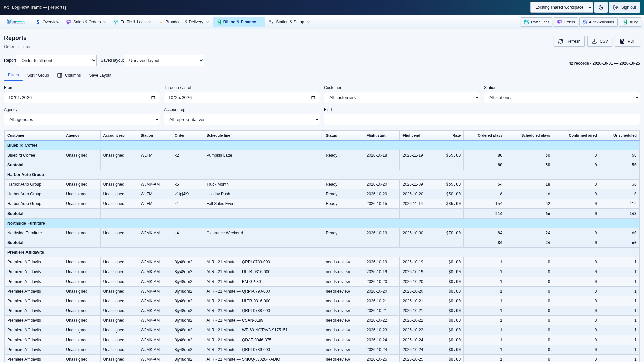Open the Account rep filter dropdown
This screenshot has height=362, width=644.
[242, 119]
